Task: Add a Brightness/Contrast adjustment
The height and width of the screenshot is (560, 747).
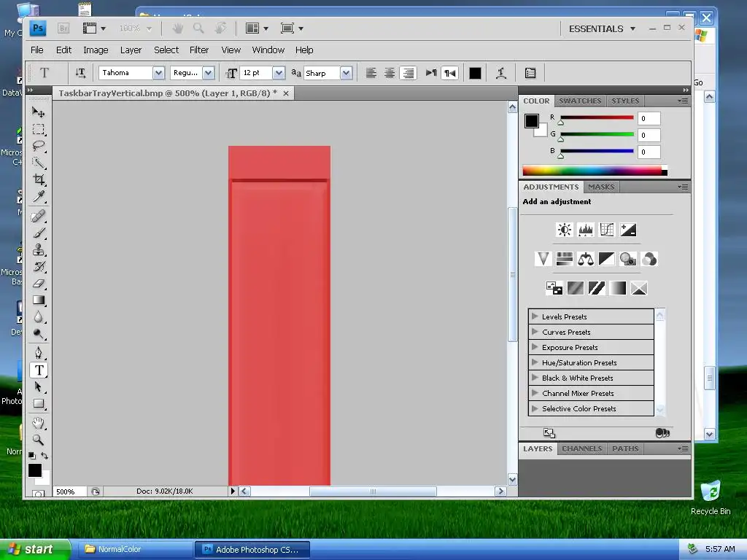Action: pyautogui.click(x=565, y=230)
